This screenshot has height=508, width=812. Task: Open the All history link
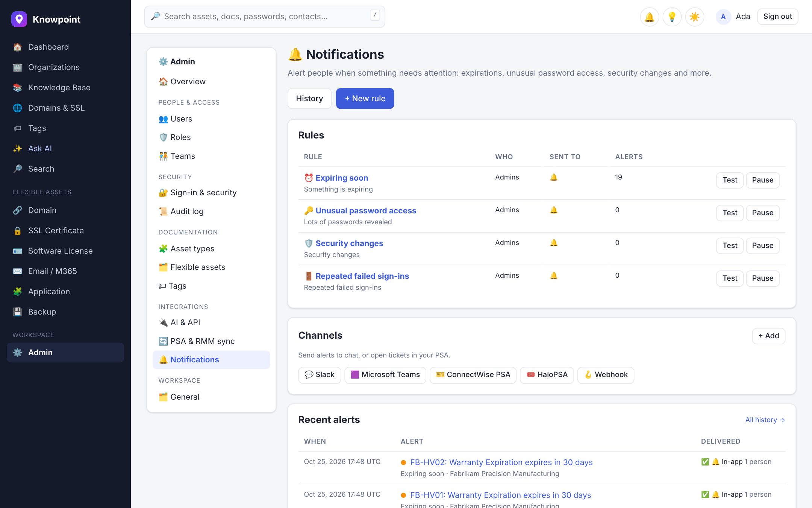pos(765,420)
